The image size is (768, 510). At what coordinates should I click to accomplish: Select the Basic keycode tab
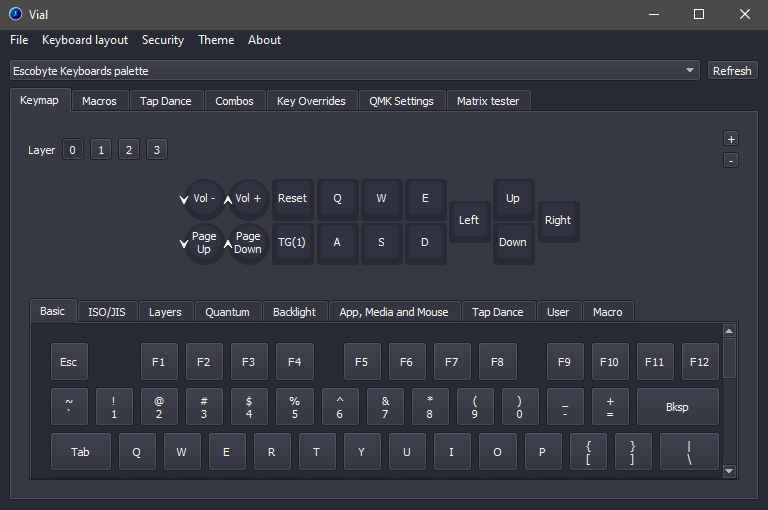click(52, 311)
